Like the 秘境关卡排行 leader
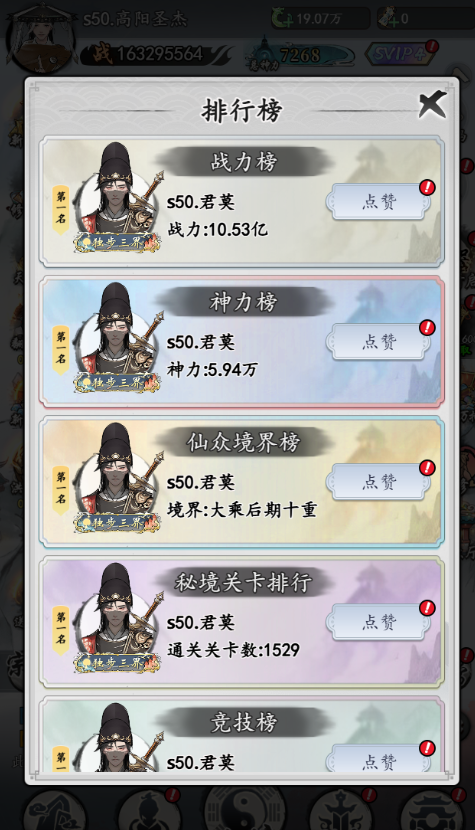The width and height of the screenshot is (475, 830). (379, 622)
